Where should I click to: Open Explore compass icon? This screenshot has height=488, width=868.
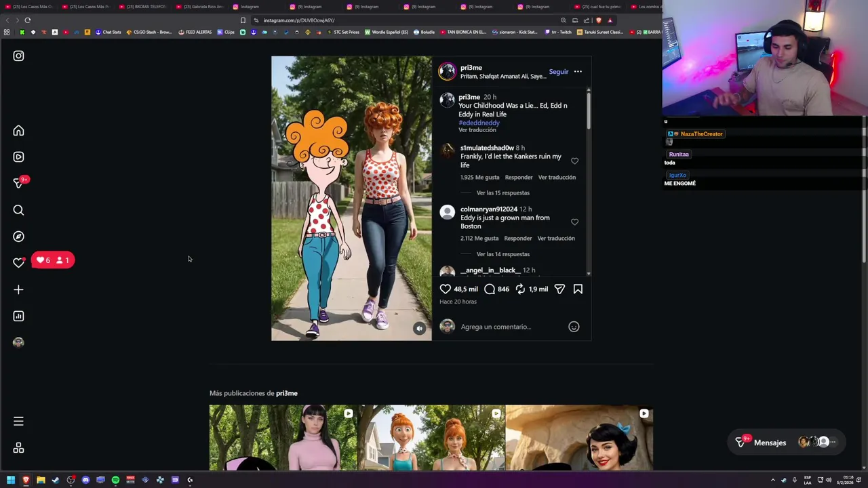pos(18,237)
